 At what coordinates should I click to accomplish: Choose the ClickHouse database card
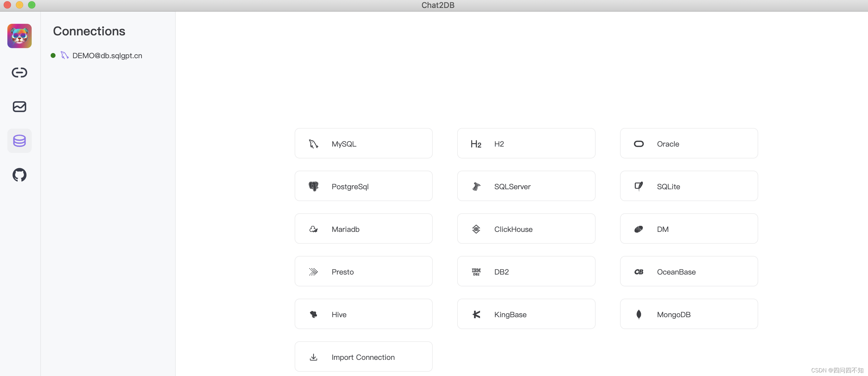tap(526, 229)
